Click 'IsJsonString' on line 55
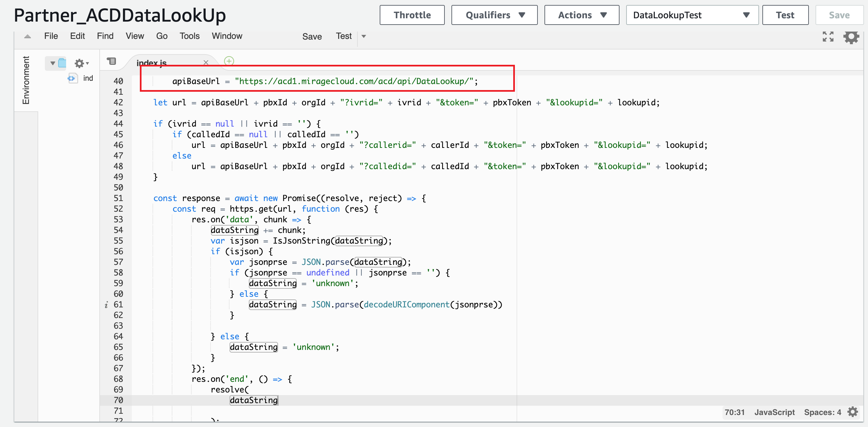The height and width of the screenshot is (427, 868). click(x=302, y=241)
